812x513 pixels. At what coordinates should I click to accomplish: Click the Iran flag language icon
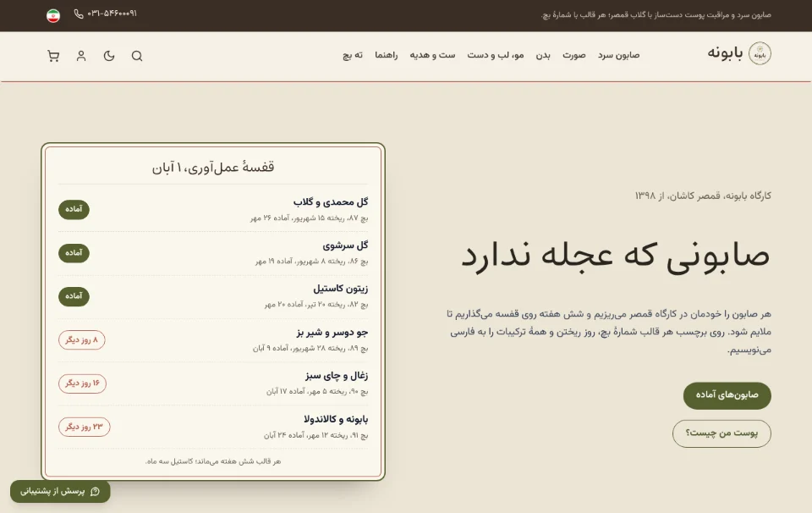[x=53, y=15]
